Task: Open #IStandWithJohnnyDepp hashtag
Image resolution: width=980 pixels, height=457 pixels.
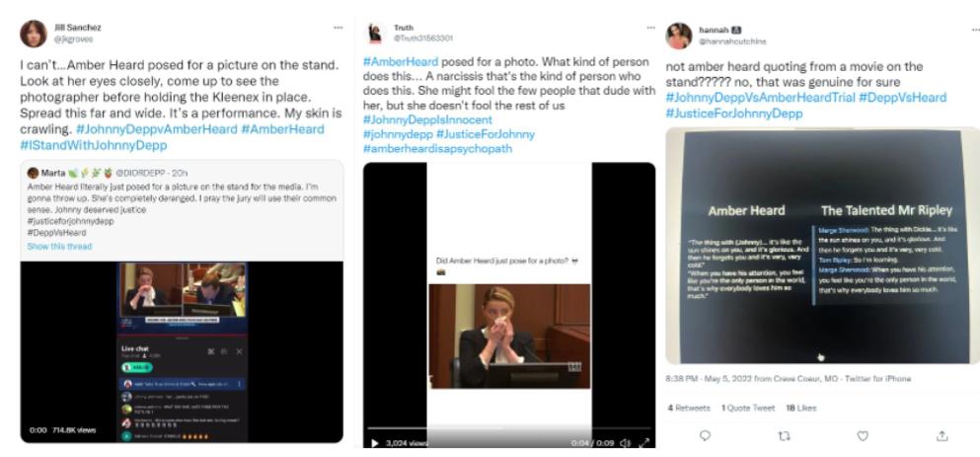Action: 94,146
